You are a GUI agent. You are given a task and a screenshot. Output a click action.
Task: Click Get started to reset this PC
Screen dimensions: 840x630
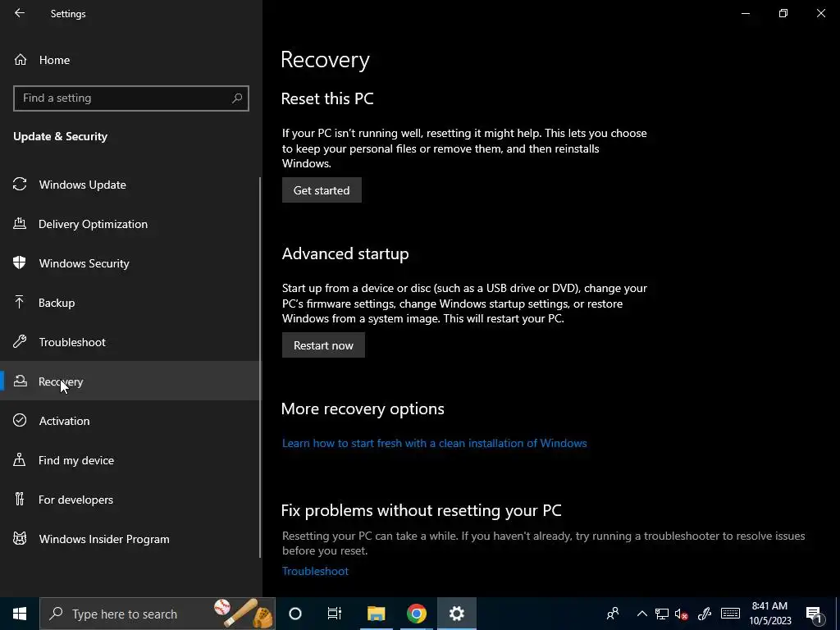(322, 190)
